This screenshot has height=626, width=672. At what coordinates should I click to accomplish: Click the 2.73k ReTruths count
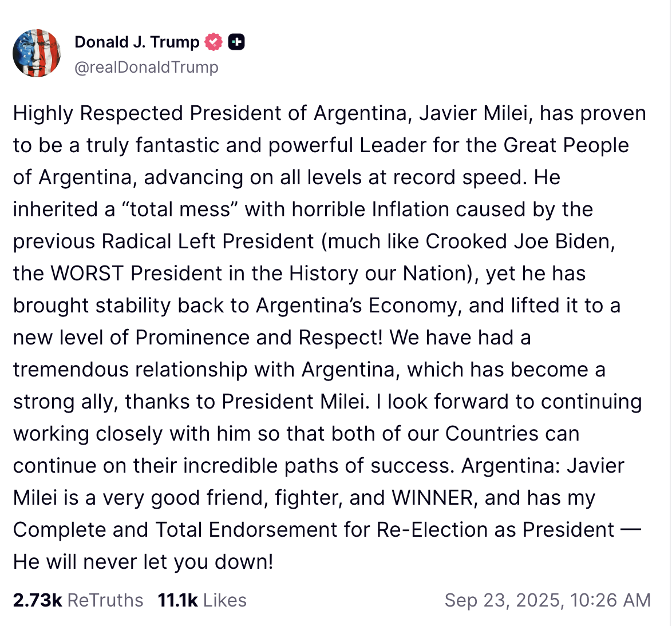(37, 600)
